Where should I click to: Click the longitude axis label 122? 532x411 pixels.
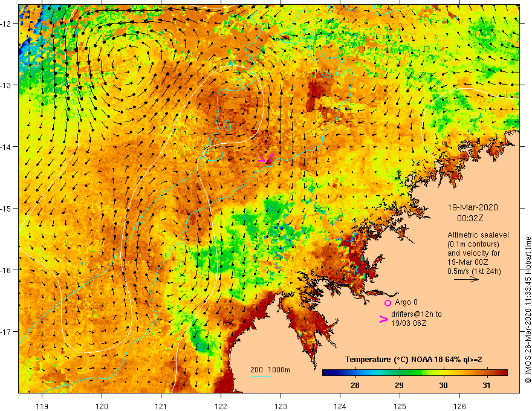pyautogui.click(x=221, y=406)
